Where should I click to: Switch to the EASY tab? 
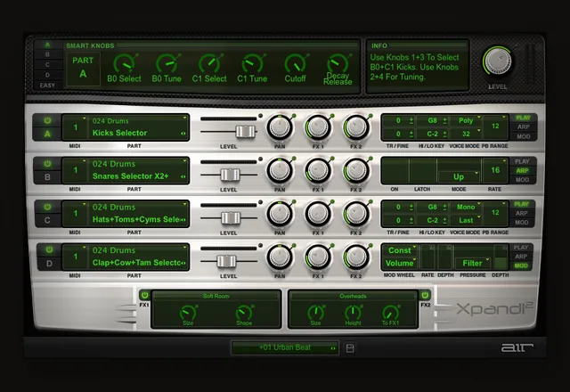[x=47, y=86]
